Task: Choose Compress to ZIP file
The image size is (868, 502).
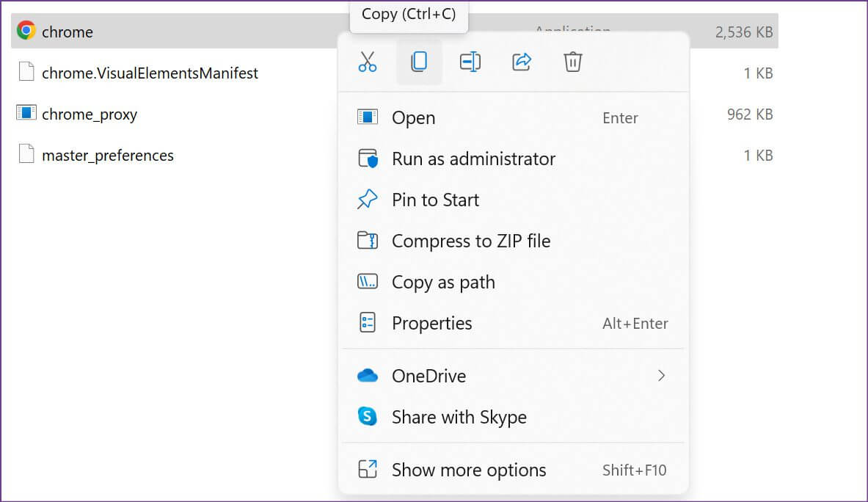Action: click(513, 241)
